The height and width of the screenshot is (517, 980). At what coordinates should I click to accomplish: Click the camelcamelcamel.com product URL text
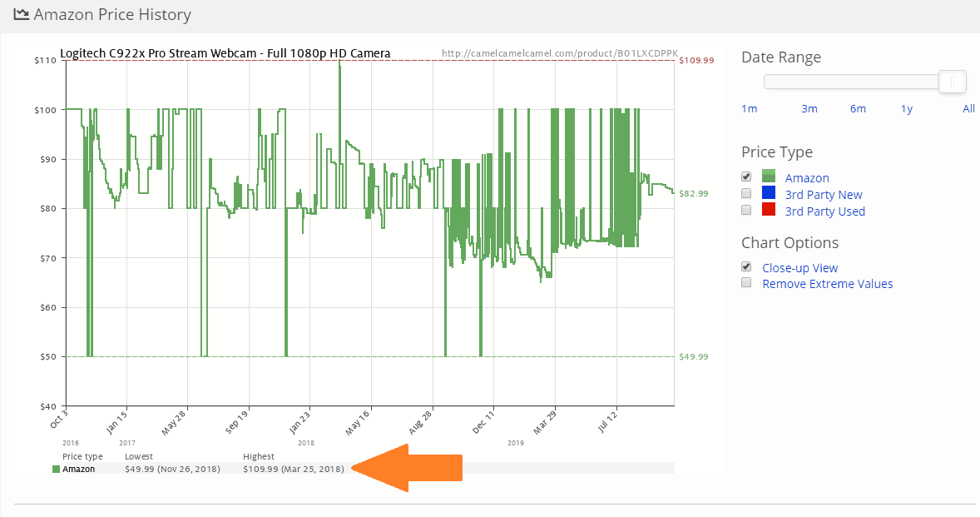tap(559, 54)
